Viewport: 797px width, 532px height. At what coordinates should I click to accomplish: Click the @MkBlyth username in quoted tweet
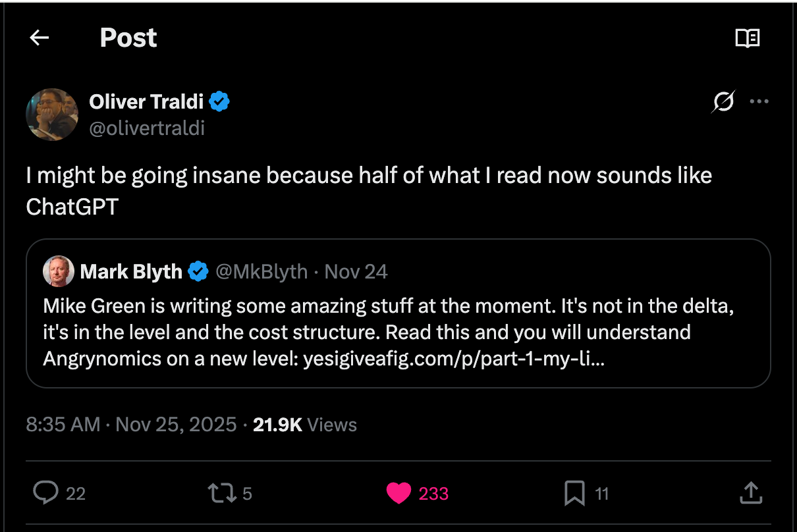click(x=262, y=271)
